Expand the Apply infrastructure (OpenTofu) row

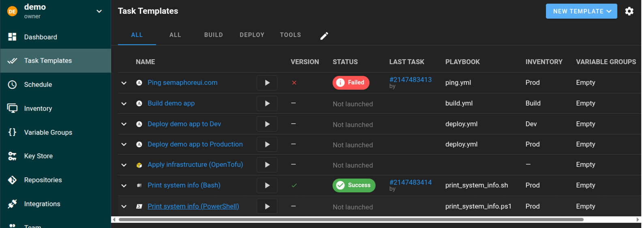124,165
